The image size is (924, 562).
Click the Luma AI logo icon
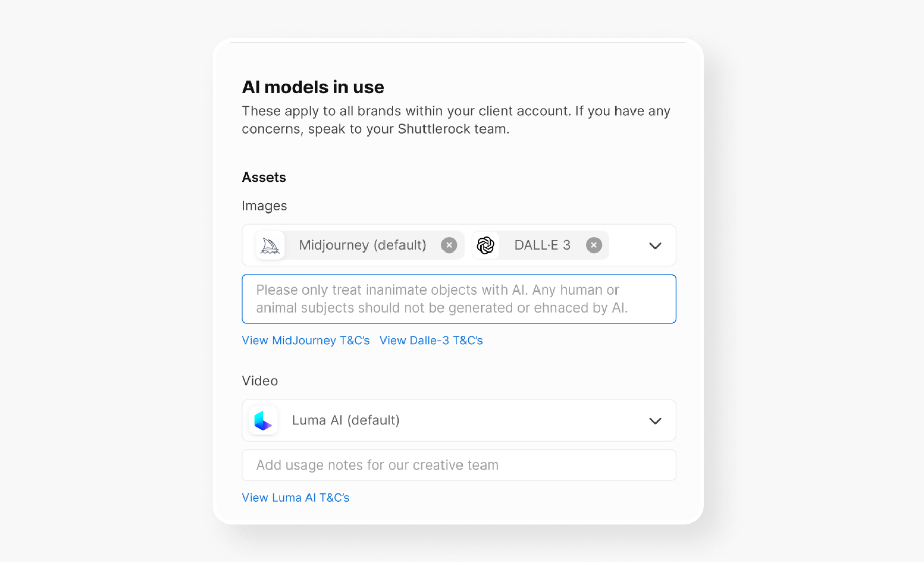tap(263, 420)
